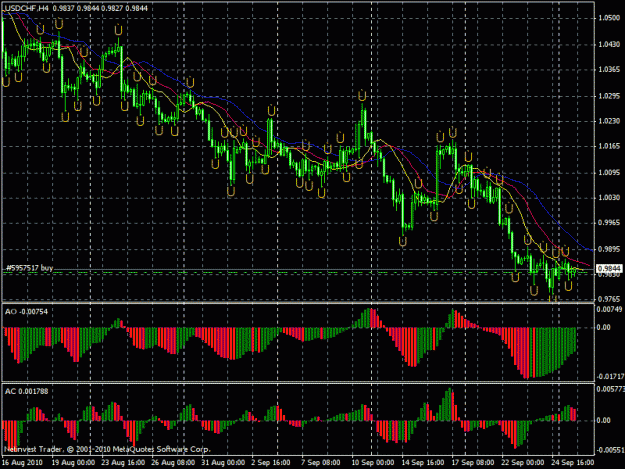
Task: Click the 2 Sep 16:00 time label
Action: tap(271, 463)
